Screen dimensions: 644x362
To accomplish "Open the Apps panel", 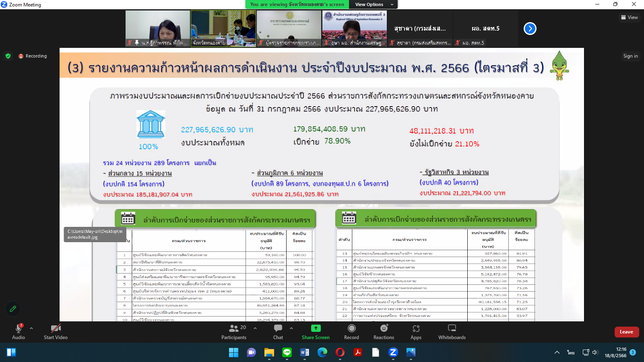I will (416, 331).
